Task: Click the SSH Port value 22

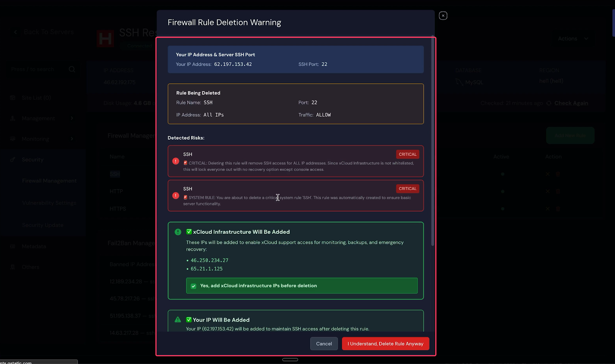Action: pos(324,64)
